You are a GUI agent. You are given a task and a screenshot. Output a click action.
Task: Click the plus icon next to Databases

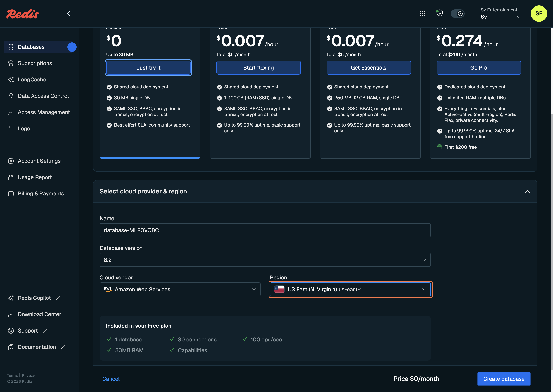pos(72,47)
